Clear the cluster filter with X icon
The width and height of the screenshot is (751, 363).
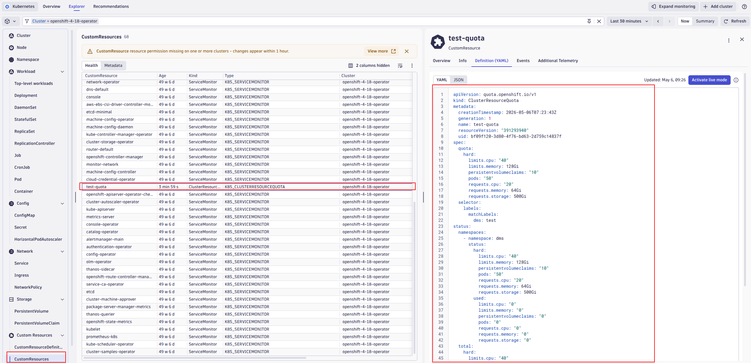point(599,22)
